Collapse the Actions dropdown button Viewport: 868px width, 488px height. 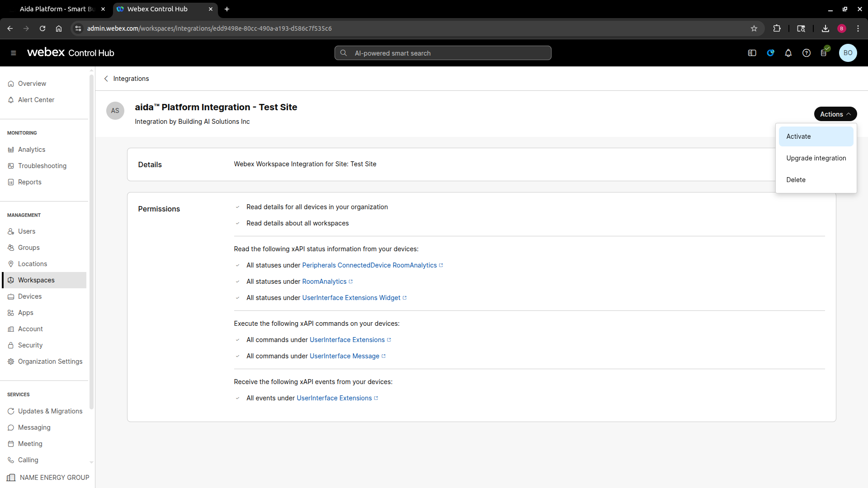coord(835,114)
